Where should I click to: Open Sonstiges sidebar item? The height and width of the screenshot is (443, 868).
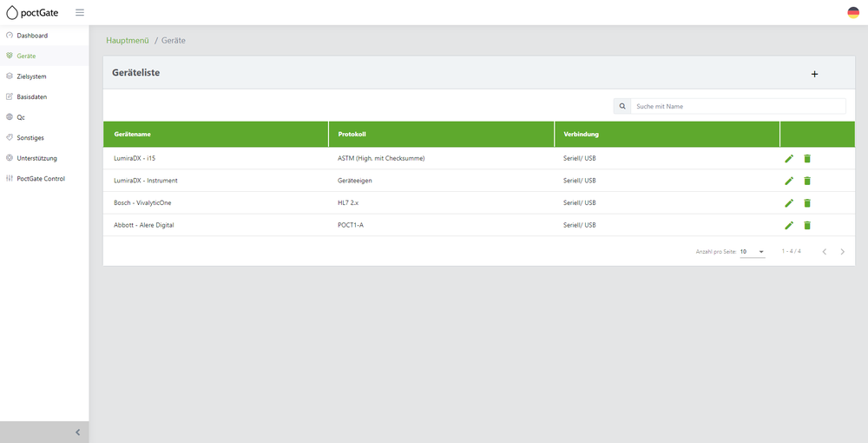click(44, 138)
